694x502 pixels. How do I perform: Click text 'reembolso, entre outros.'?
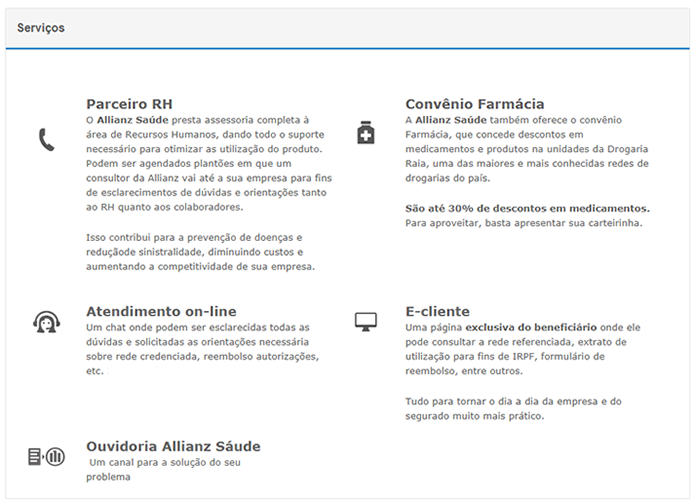coord(464,371)
